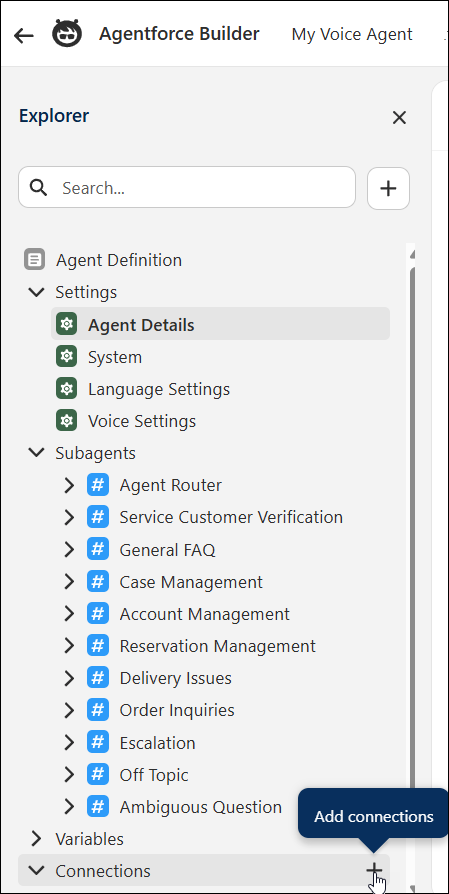
Task: Select the Agent Router subagent label
Action: tap(170, 485)
